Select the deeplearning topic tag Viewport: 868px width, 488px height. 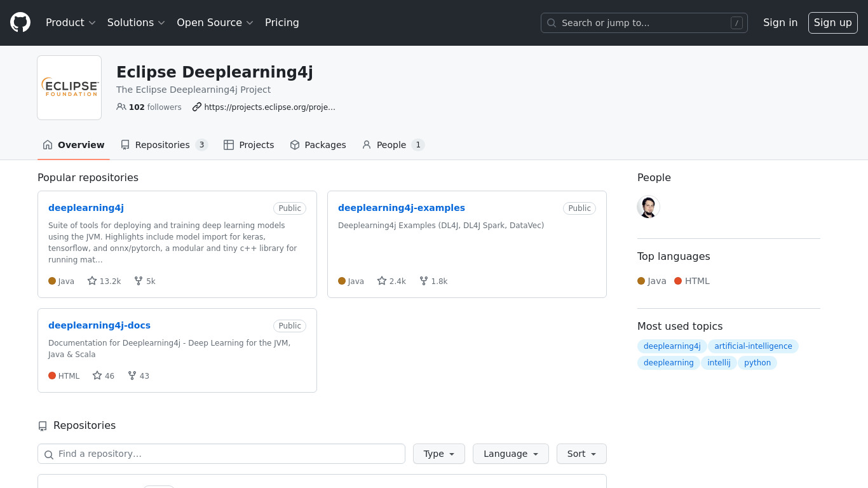(668, 363)
